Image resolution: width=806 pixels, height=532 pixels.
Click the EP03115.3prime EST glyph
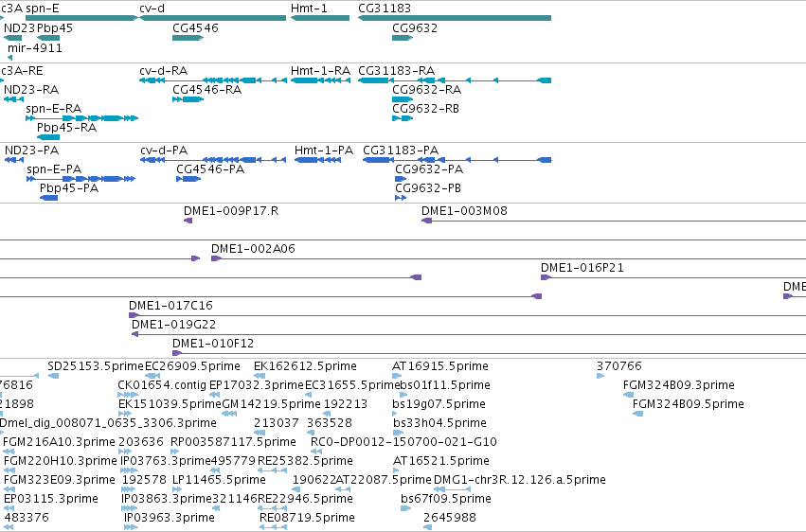(9, 509)
